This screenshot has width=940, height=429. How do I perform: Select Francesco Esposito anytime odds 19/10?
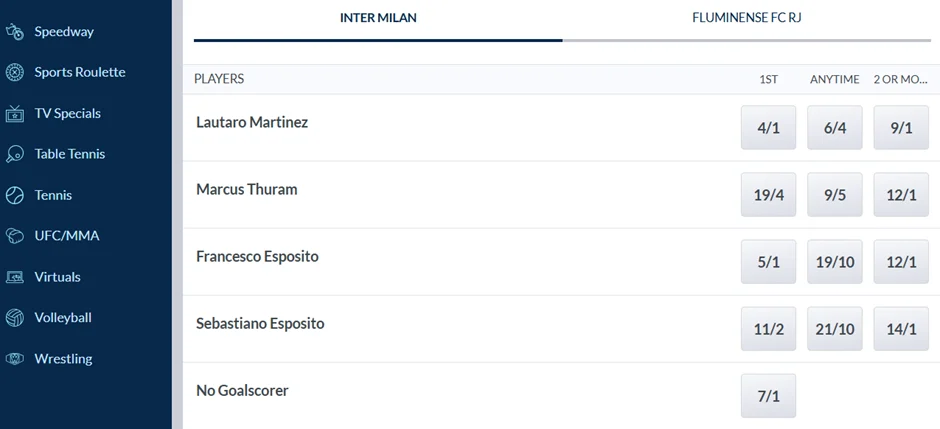click(x=835, y=262)
